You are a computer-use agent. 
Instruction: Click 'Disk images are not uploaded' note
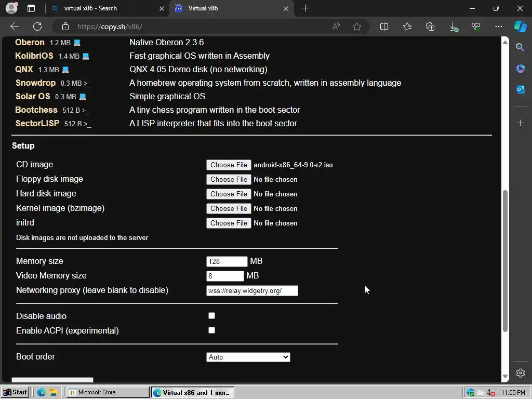[x=82, y=237]
